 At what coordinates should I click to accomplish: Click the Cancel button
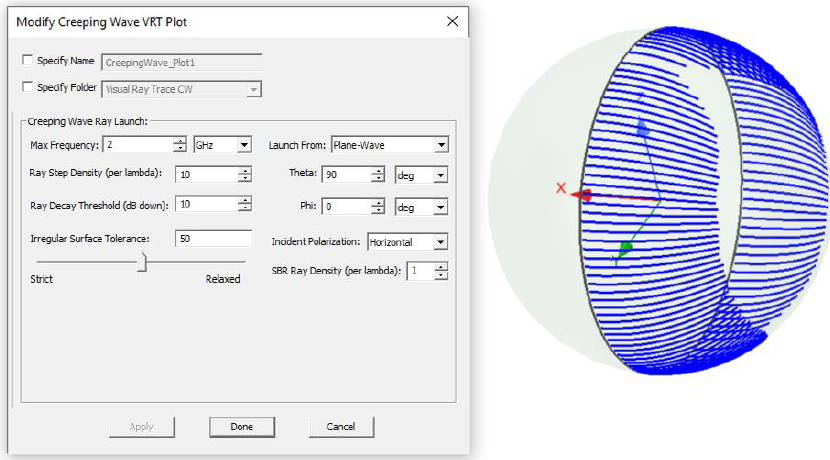(341, 427)
